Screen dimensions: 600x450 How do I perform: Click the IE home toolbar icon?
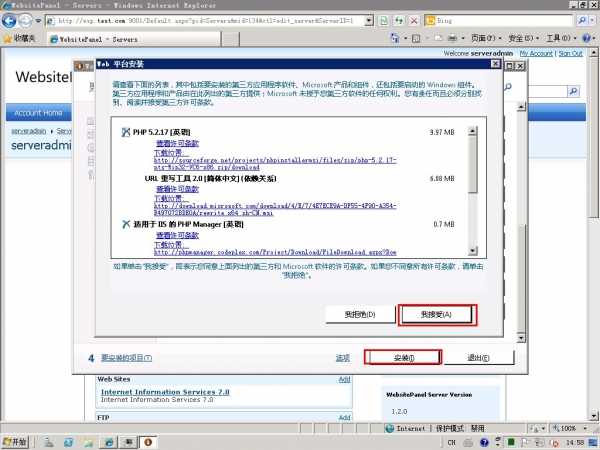point(395,38)
